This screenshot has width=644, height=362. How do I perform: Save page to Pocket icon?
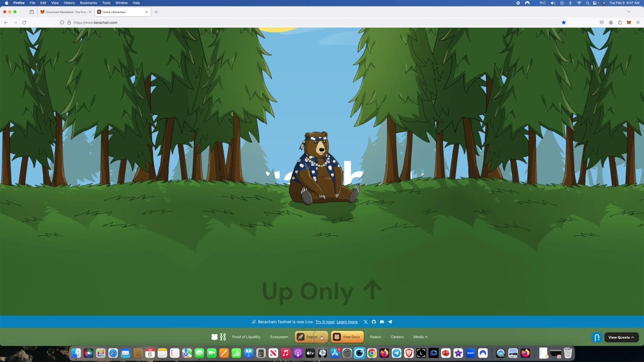click(602, 23)
